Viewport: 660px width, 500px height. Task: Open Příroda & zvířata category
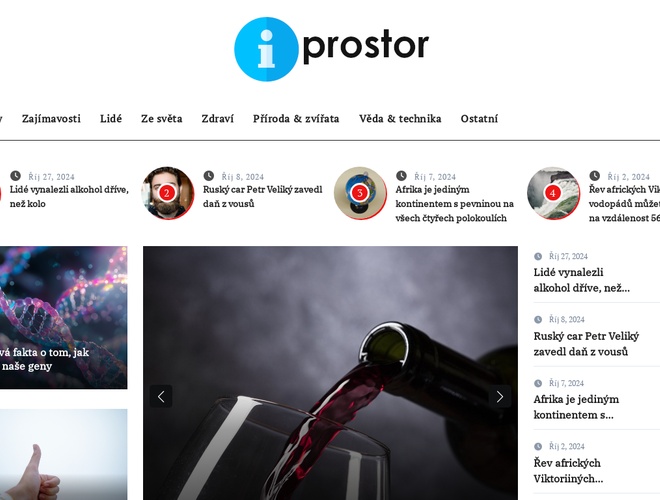tap(296, 119)
